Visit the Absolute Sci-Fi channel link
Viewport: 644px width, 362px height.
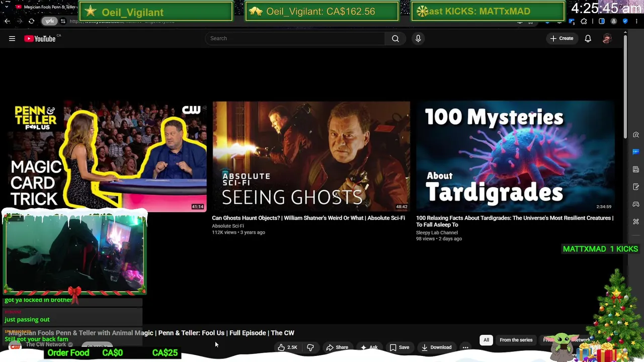click(228, 226)
